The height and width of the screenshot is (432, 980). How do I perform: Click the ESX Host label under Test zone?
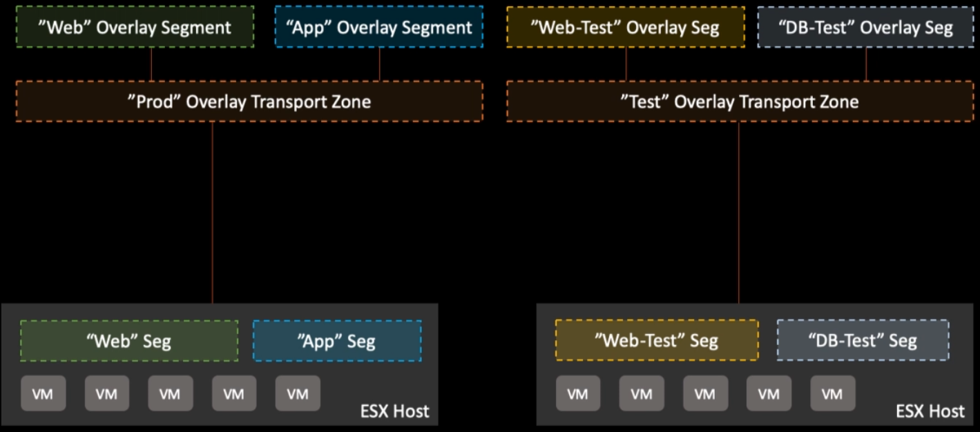click(930, 411)
